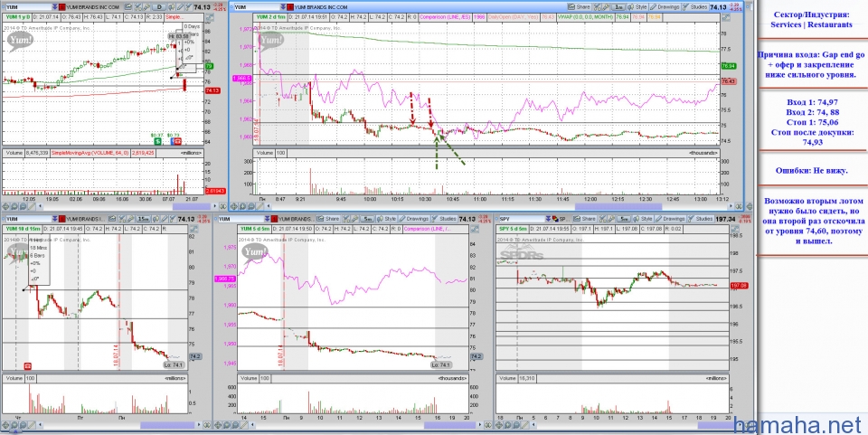This screenshot has width=868, height=435.
Task: Select 5m aggregation button in the SPY chart
Action: pos(624,219)
